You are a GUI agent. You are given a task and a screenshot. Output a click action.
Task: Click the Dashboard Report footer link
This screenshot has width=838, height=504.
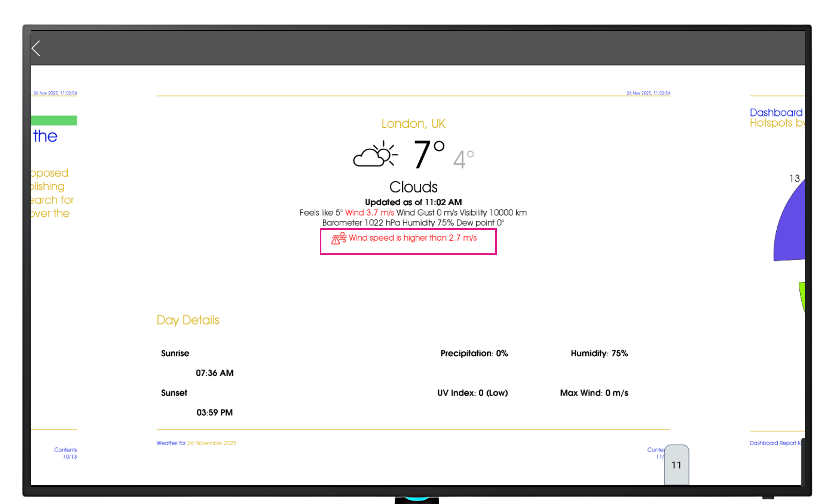pyautogui.click(x=776, y=443)
